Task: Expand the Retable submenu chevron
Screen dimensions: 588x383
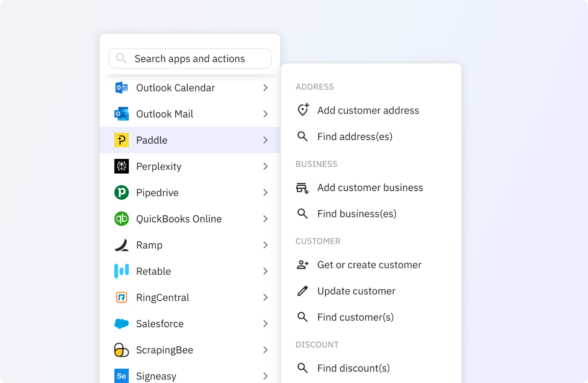Action: point(265,271)
